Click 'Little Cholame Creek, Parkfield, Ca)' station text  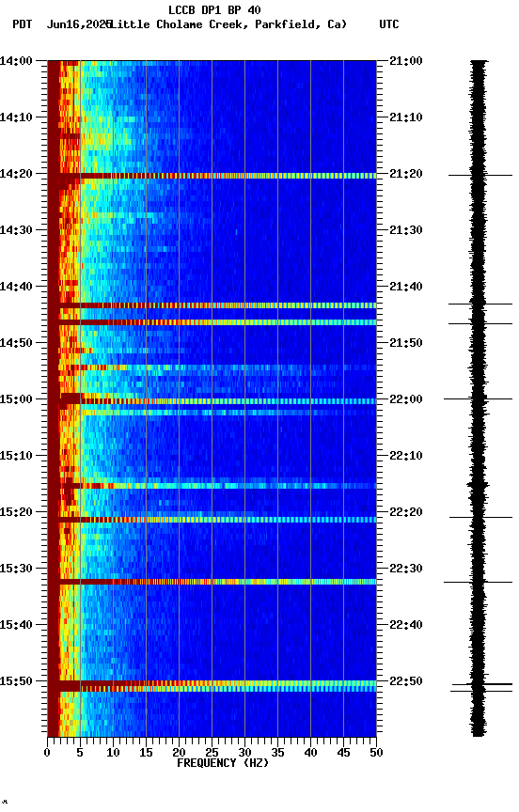click(228, 24)
